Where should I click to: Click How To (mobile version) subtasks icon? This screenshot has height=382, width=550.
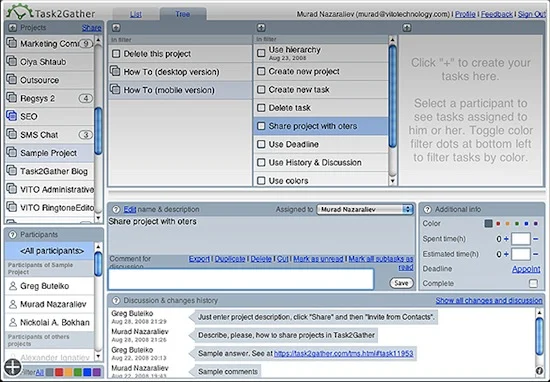click(115, 89)
